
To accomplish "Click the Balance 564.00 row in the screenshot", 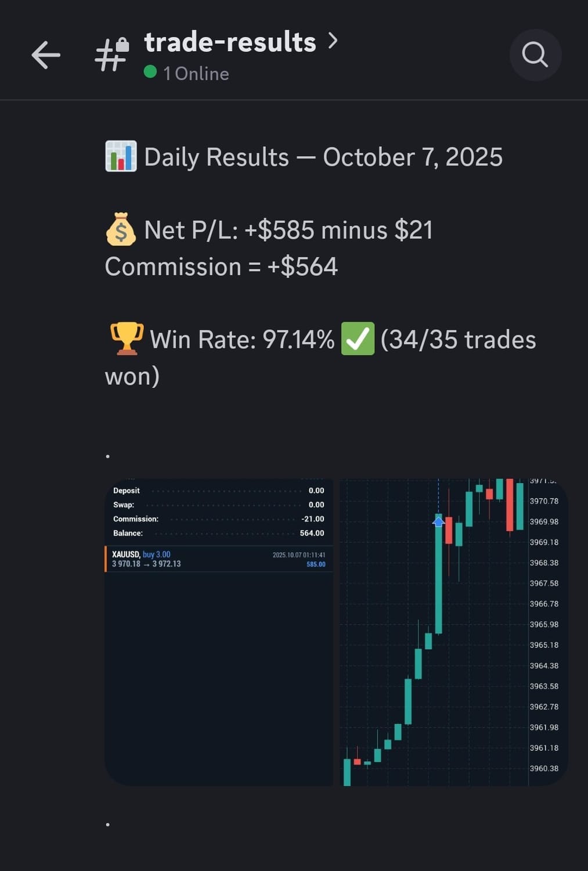I will click(x=219, y=533).
